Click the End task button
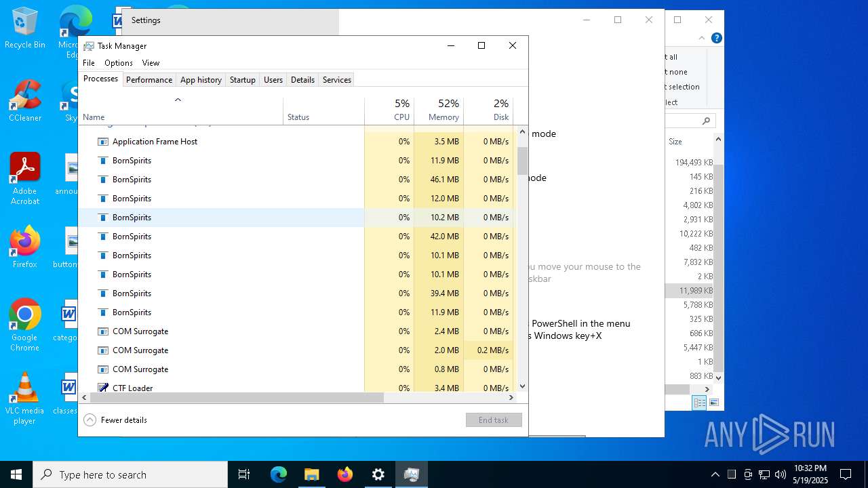Image resolution: width=868 pixels, height=488 pixels. (x=494, y=420)
